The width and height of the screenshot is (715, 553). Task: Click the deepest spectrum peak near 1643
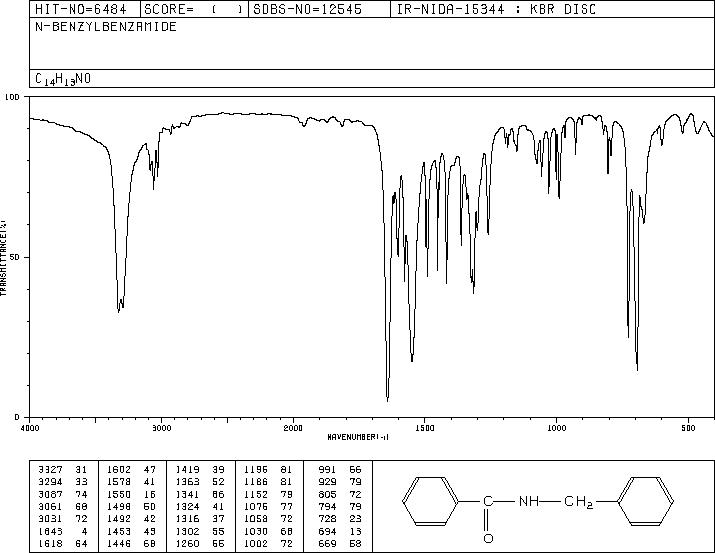point(388,400)
